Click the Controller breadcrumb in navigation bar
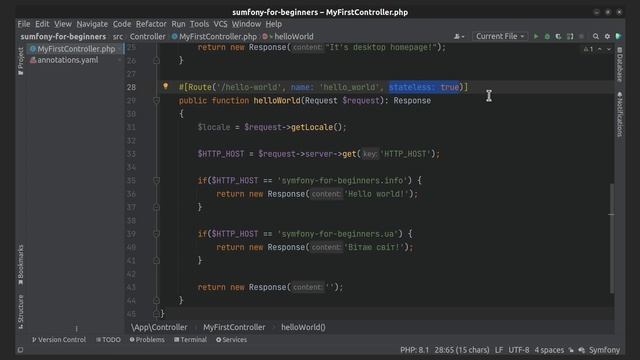This screenshot has height=360, width=640. tap(147, 36)
